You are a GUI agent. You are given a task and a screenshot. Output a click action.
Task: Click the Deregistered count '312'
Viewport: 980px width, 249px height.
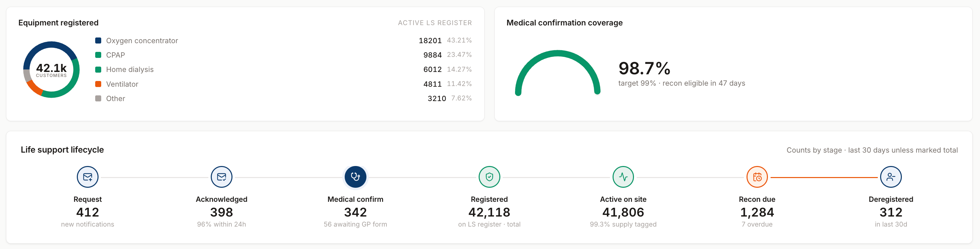tap(891, 213)
